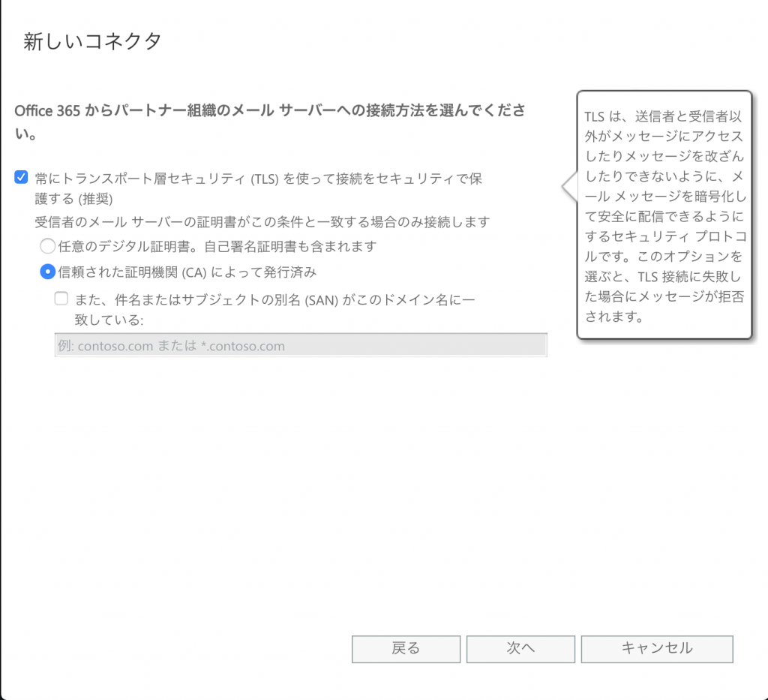The image size is (768, 700).
Task: Uncheck the always use TLS checkbox
Action: coord(21,177)
